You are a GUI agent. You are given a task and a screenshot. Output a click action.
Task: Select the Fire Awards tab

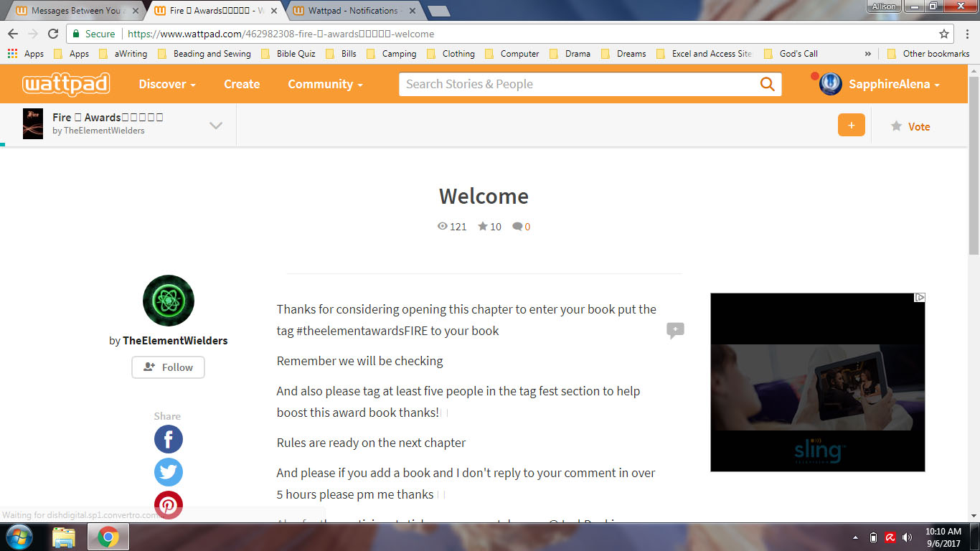tap(214, 11)
